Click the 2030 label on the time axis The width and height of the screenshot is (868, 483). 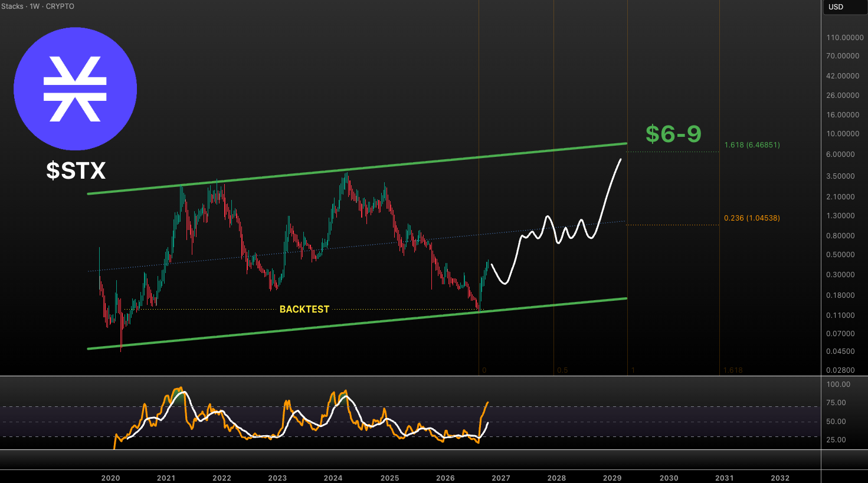tap(669, 478)
